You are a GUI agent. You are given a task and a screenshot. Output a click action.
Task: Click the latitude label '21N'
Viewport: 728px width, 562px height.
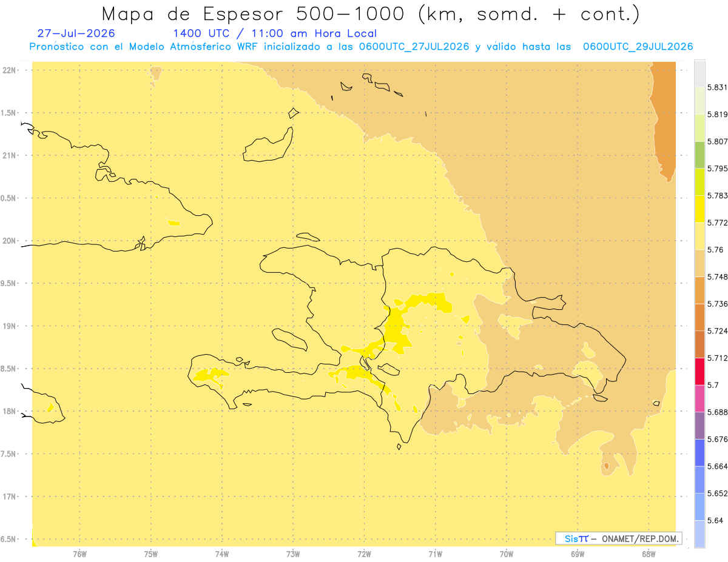point(8,155)
